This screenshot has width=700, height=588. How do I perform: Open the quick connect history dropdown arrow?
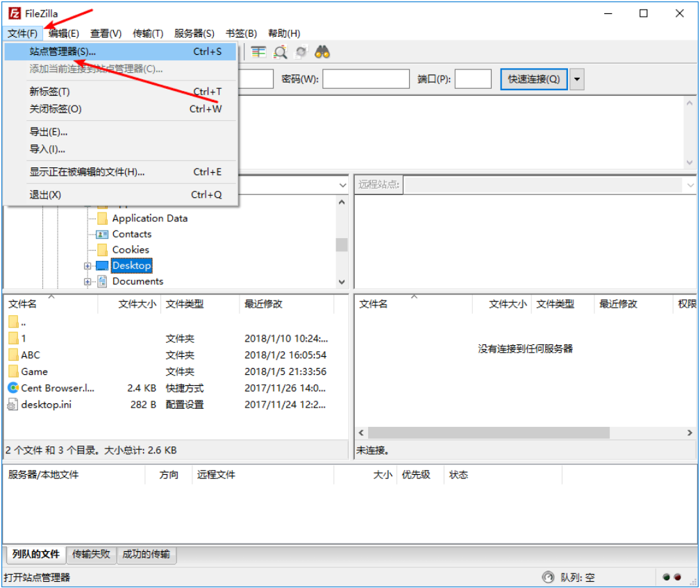(577, 79)
